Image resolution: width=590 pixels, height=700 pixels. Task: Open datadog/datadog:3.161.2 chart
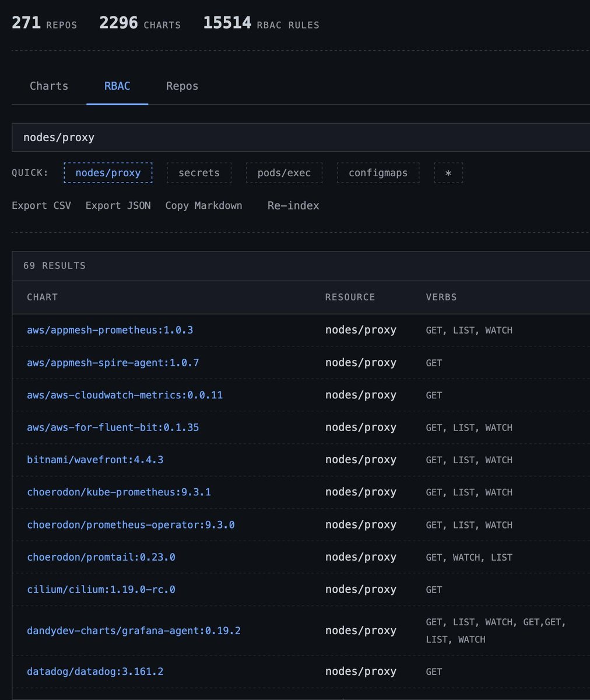(x=95, y=672)
